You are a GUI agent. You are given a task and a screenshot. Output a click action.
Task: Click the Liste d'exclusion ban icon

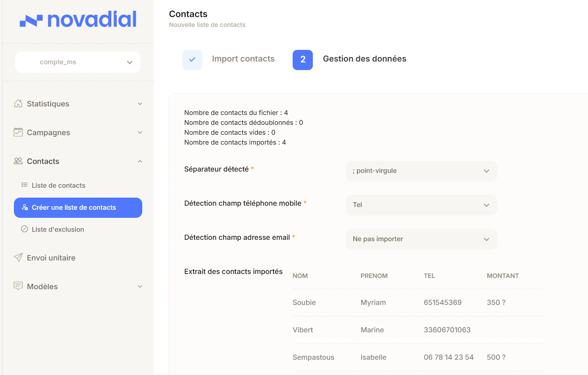25,229
